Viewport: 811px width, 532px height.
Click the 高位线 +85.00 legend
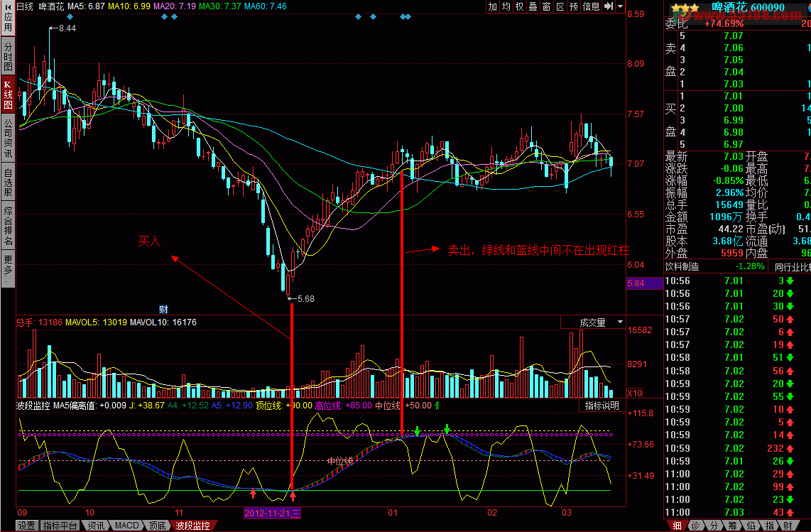(344, 405)
